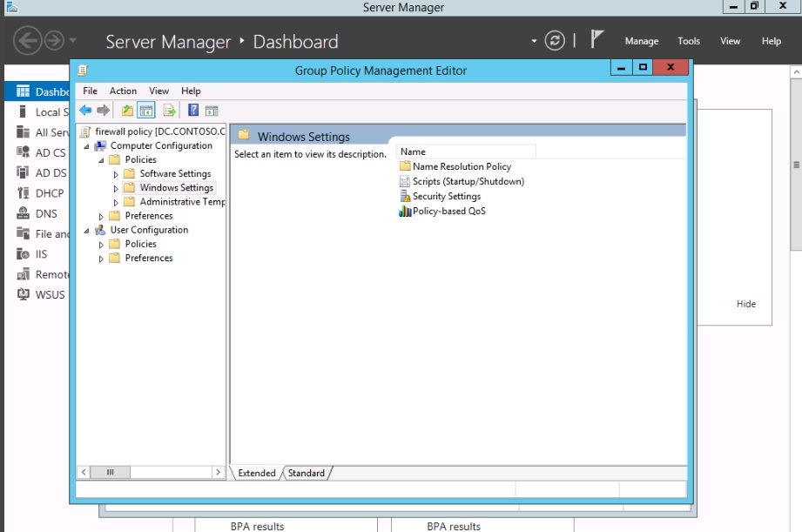
Task: Select the Local Server icon in the sidebar
Action: (x=23, y=111)
